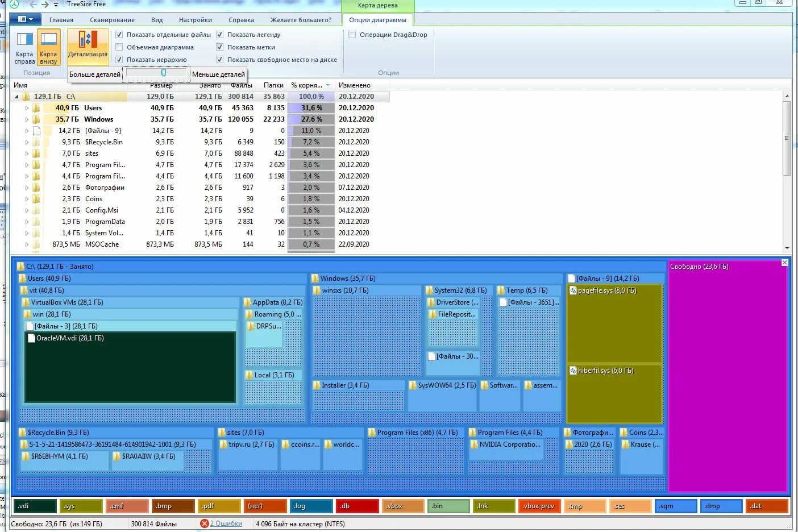
Task: Click the AppData folder icon in treemap
Action: click(x=247, y=302)
